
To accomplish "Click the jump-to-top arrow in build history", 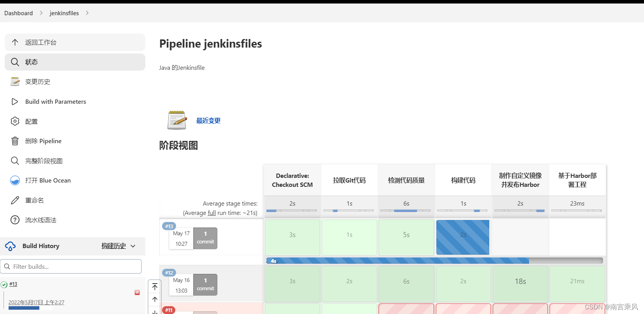I will (x=155, y=287).
